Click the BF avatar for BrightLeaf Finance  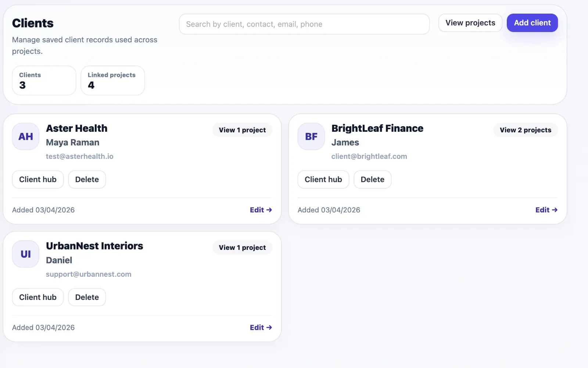click(x=311, y=137)
